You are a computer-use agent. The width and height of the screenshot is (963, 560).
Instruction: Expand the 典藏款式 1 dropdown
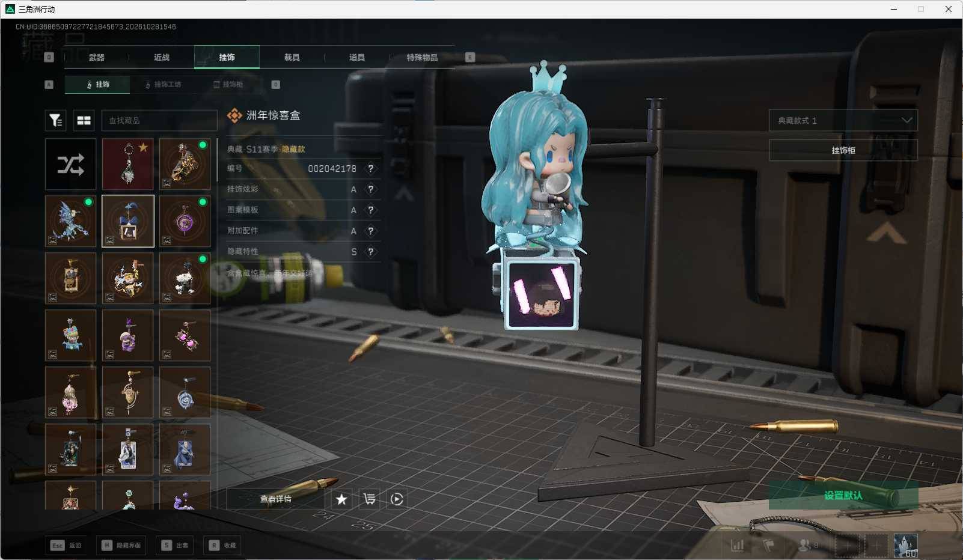pos(843,121)
